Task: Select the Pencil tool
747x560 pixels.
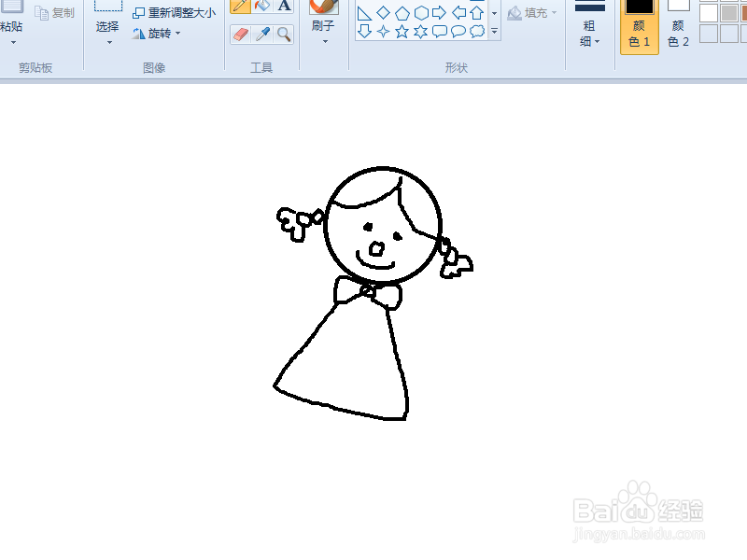Action: pyautogui.click(x=241, y=6)
